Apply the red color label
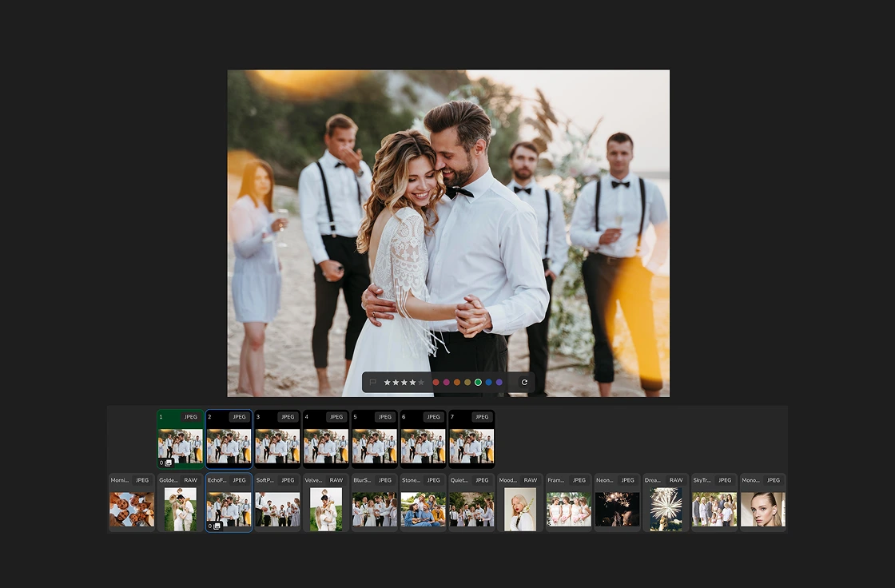Viewport: 895px width, 588px height. coord(436,383)
